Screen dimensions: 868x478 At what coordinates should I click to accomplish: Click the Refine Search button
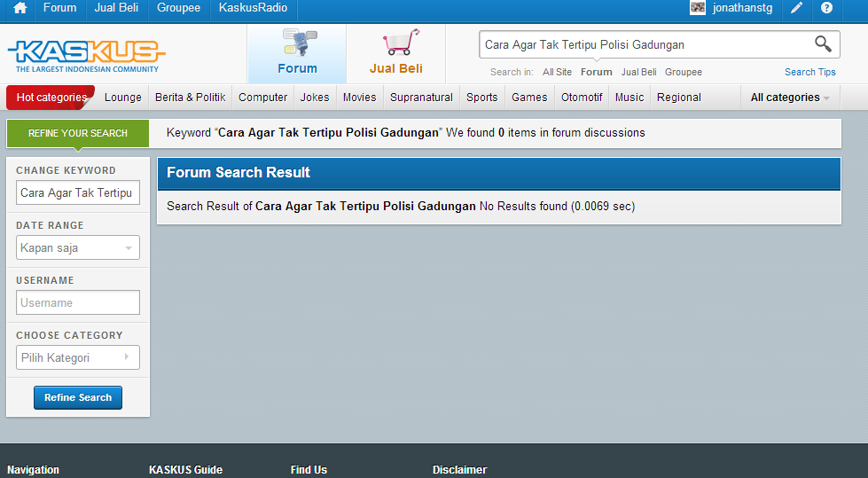coord(77,397)
